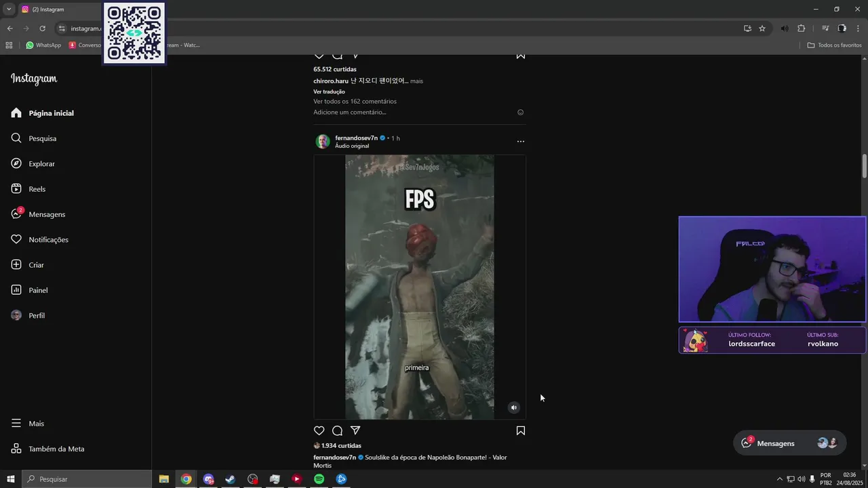868x488 pixels.
Task: Open the Chrome extensions menu
Action: pos(802,28)
